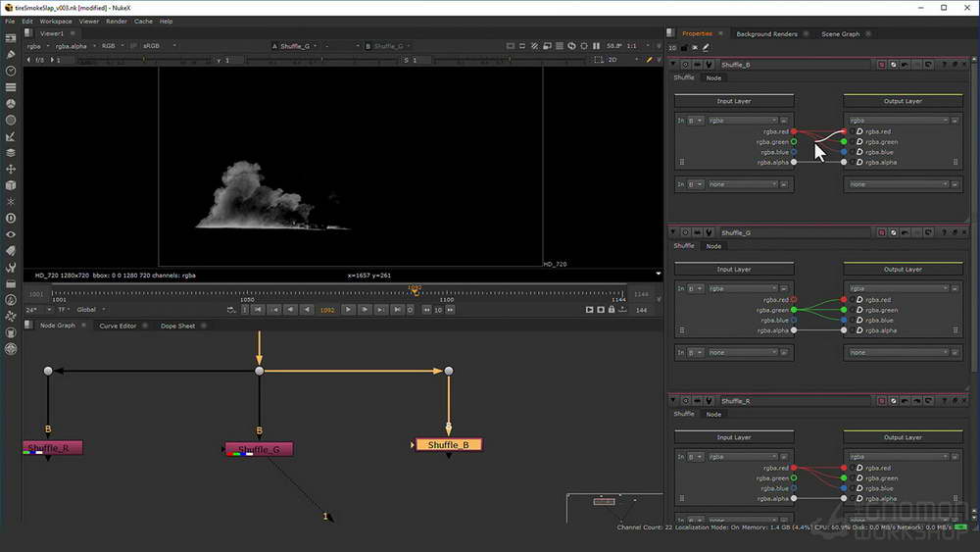Open the Draw nodes toolbar icon

(11, 54)
